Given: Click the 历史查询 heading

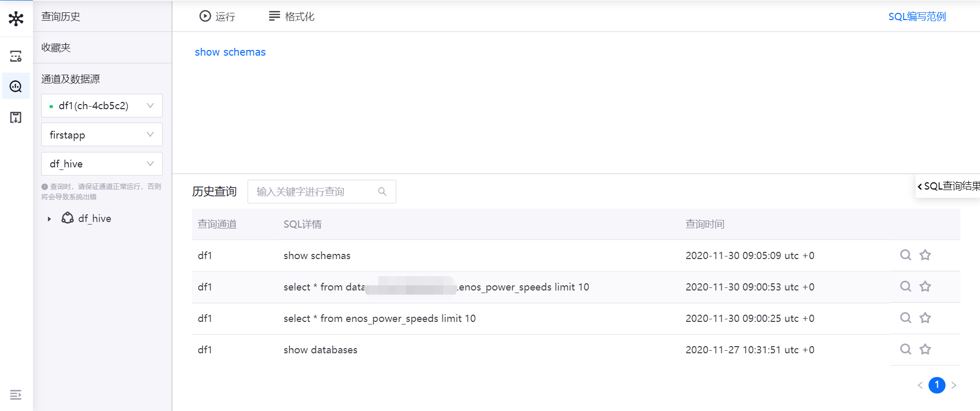Looking at the screenshot, I should [214, 191].
